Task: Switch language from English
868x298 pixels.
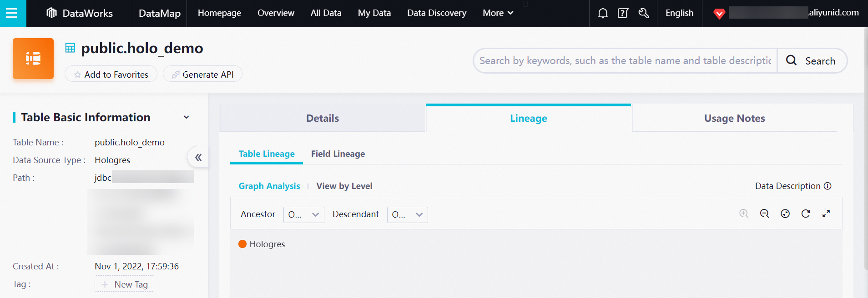Action: click(x=679, y=13)
